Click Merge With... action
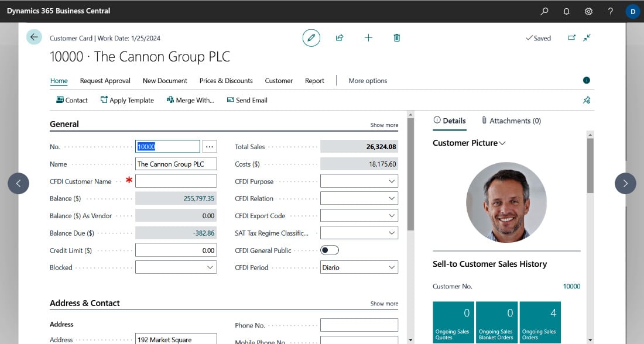Viewport: 644px width, 344px height. (190, 100)
